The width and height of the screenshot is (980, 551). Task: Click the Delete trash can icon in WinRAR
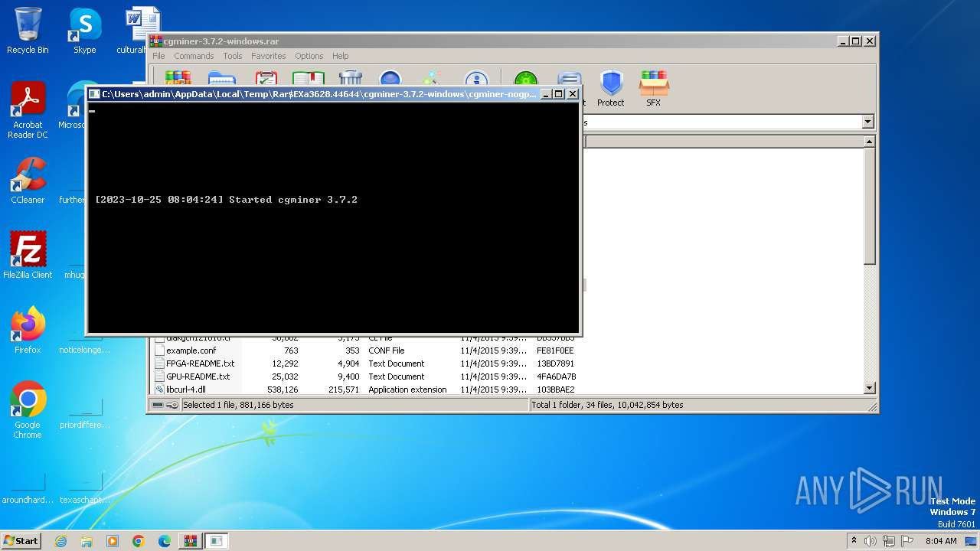[351, 79]
